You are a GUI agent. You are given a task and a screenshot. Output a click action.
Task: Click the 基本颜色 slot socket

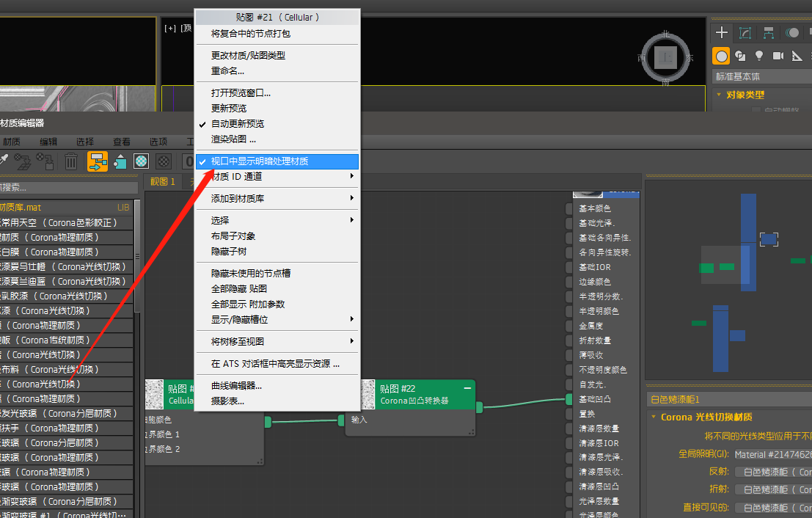[568, 208]
